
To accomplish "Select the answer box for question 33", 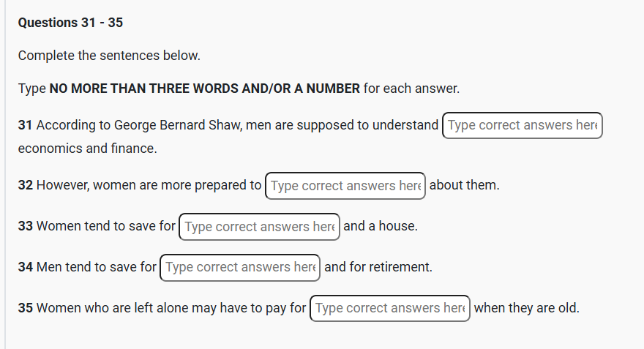I will point(259,227).
